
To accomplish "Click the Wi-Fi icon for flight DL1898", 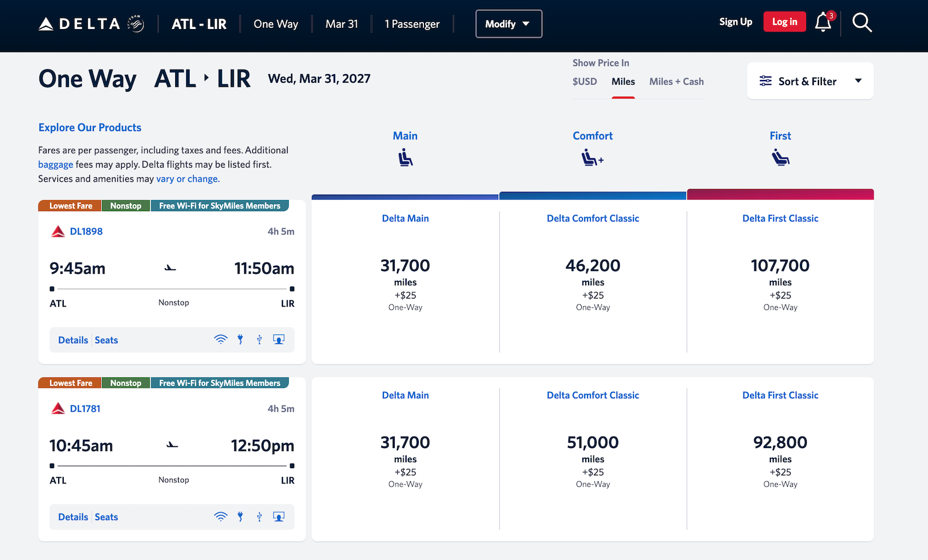I will [x=220, y=340].
